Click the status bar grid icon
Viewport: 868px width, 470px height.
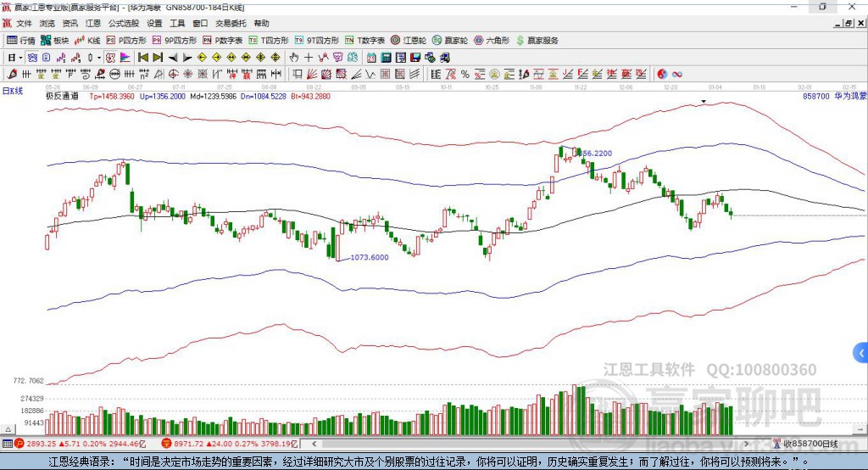tap(7, 444)
